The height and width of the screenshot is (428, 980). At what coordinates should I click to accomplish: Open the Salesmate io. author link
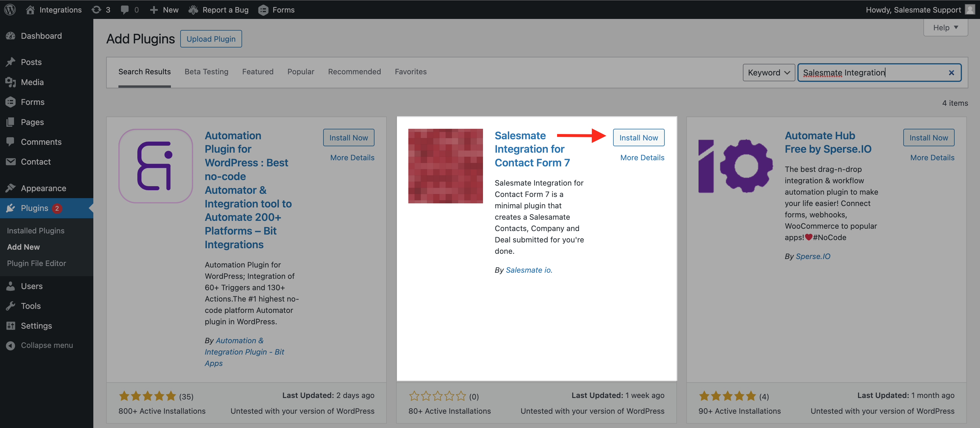529,270
